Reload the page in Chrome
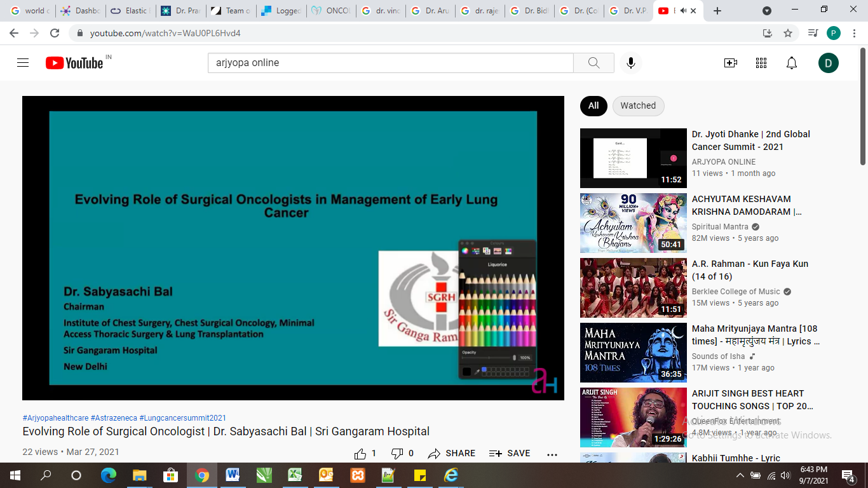This screenshot has width=868, height=488. click(55, 33)
